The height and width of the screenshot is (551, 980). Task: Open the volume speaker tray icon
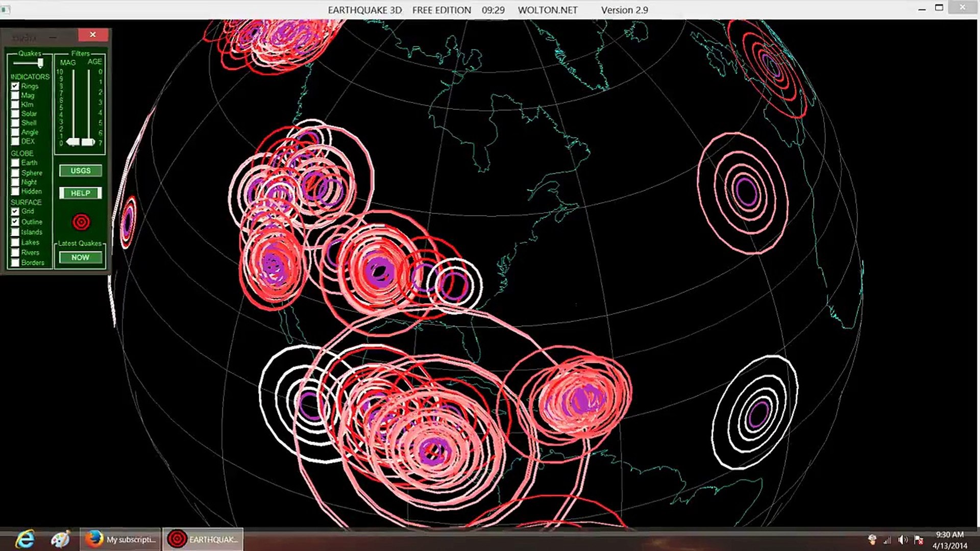point(903,540)
